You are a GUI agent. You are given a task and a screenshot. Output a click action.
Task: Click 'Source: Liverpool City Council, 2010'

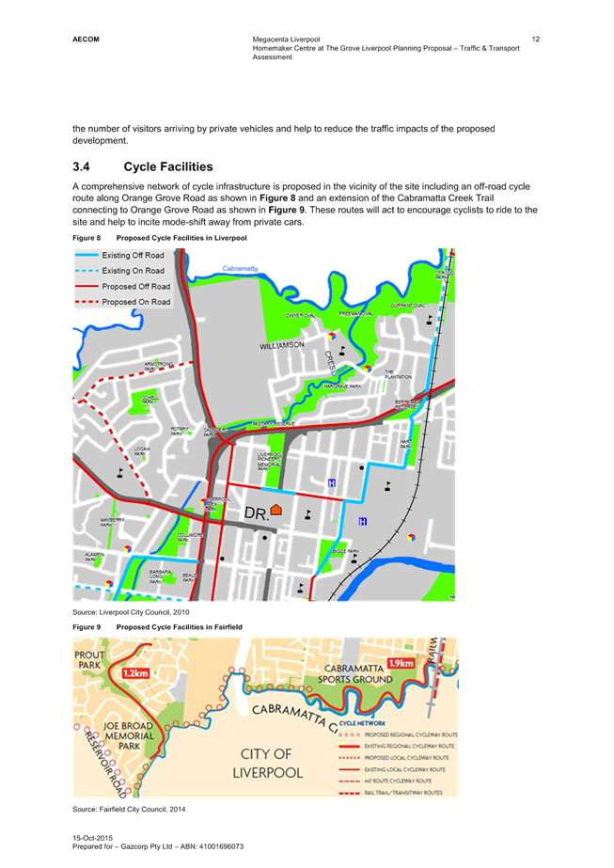pos(131,612)
